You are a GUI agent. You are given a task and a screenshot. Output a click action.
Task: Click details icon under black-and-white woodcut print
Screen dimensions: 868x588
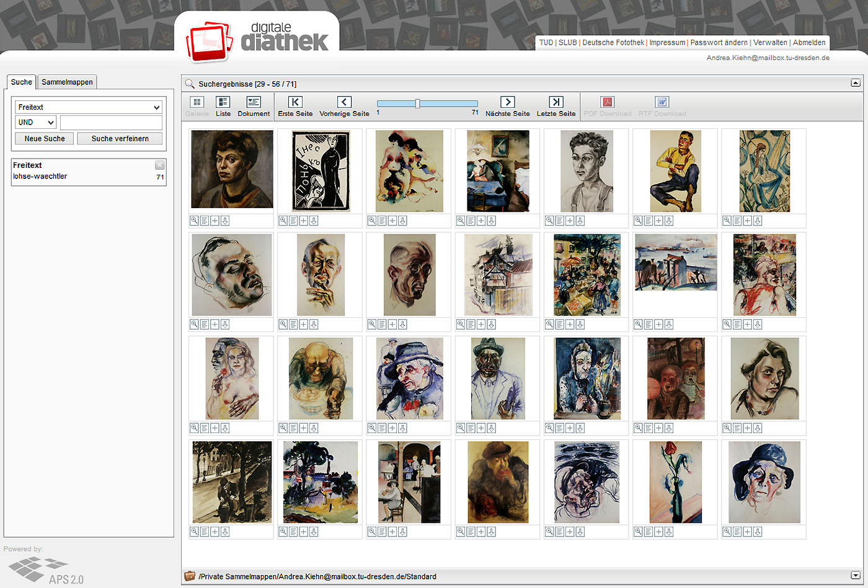(293, 221)
